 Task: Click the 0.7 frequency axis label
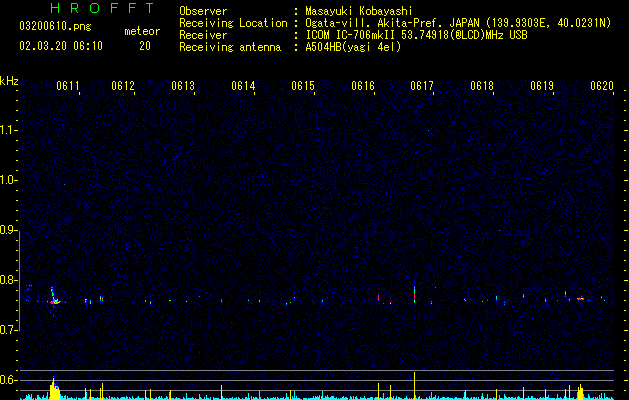[9, 330]
